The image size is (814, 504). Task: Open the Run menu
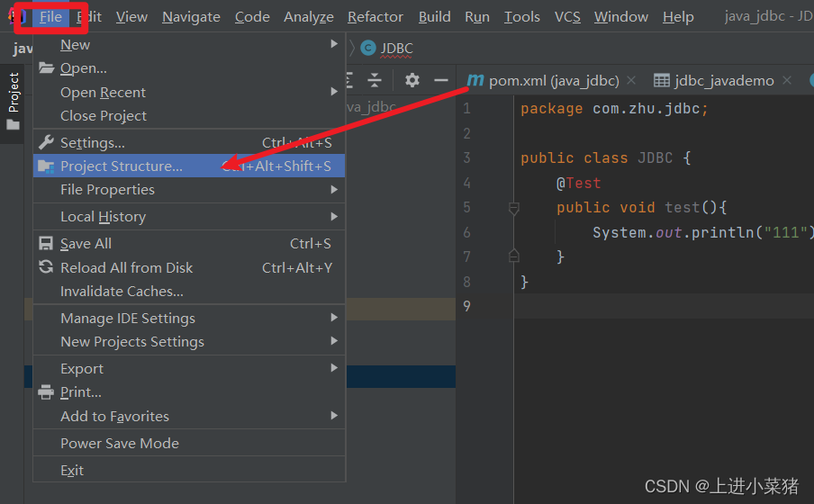476,17
